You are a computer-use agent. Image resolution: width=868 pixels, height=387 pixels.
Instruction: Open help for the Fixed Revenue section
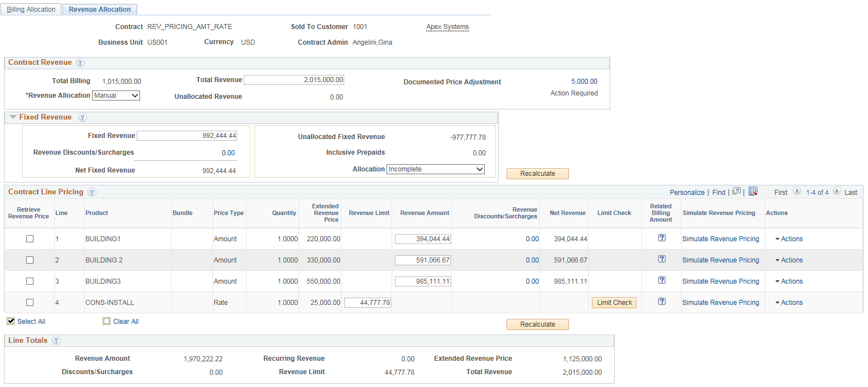click(83, 117)
